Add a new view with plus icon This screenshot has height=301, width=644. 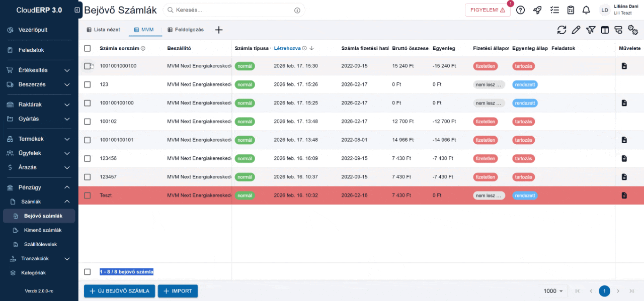219,30
